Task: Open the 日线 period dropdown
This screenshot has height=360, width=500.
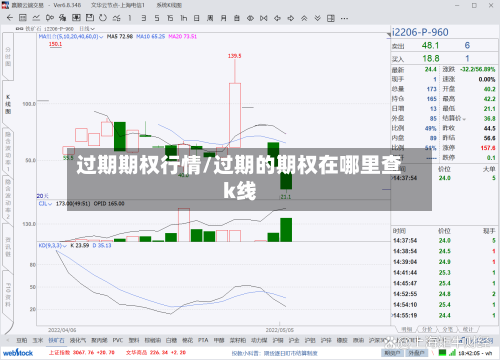Action: coord(87,29)
